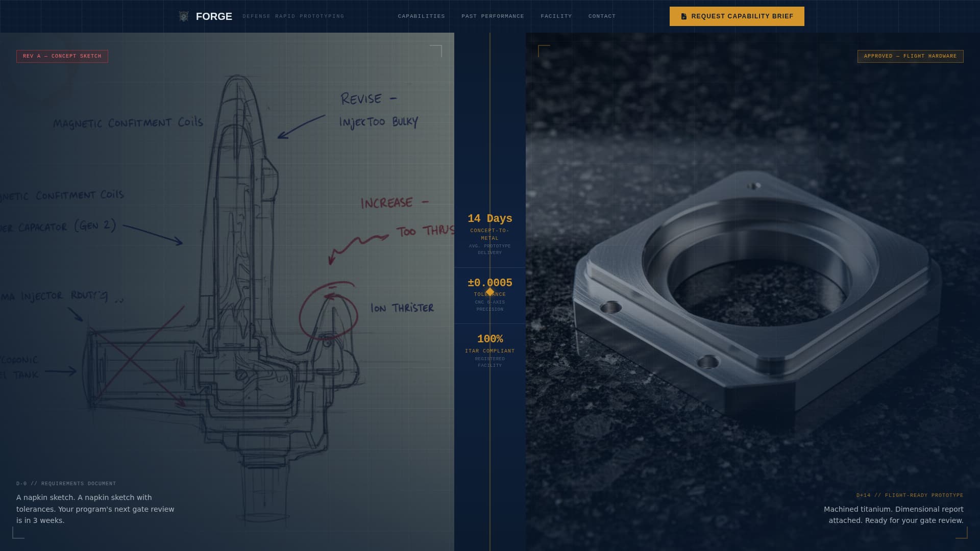Click the FORGE shield logo icon
The height and width of the screenshot is (551, 980).
coord(183,16)
